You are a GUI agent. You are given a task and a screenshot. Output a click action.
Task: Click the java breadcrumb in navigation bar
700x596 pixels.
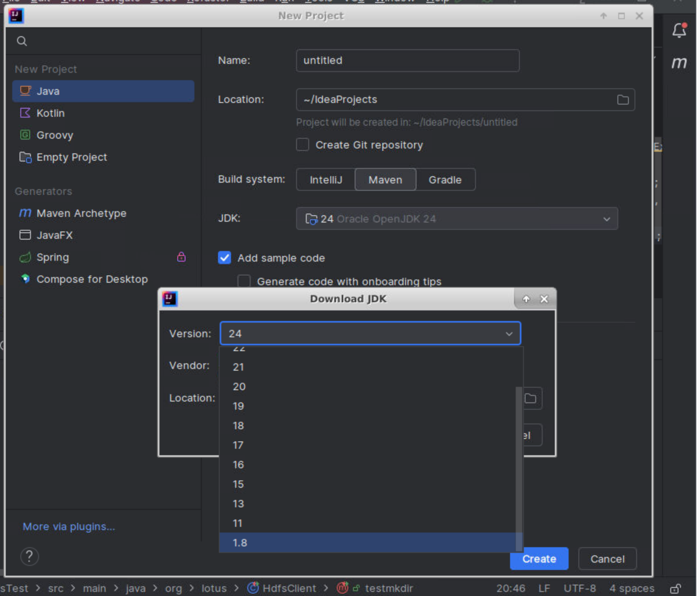click(135, 588)
